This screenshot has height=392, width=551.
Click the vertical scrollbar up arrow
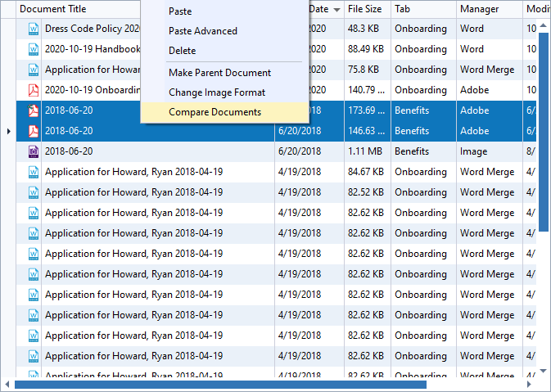544,25
